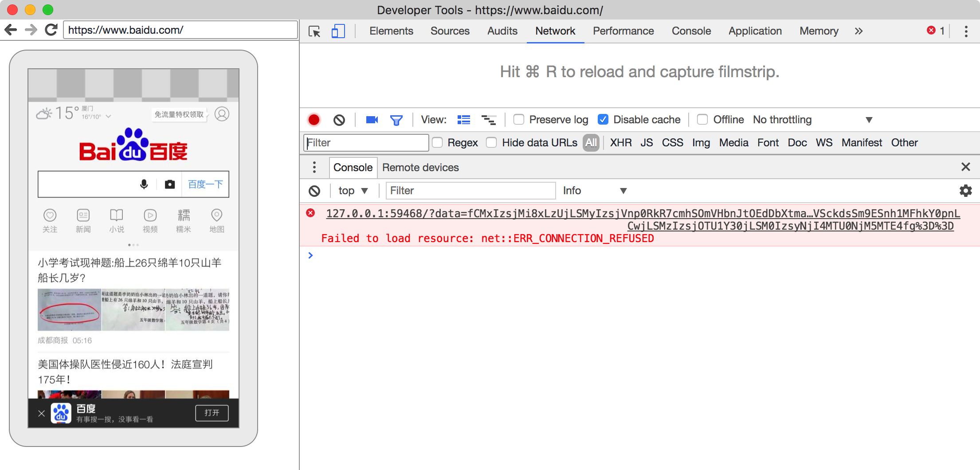The image size is (980, 470).
Task: Open the news headline about 船长几岁
Action: coord(129,270)
